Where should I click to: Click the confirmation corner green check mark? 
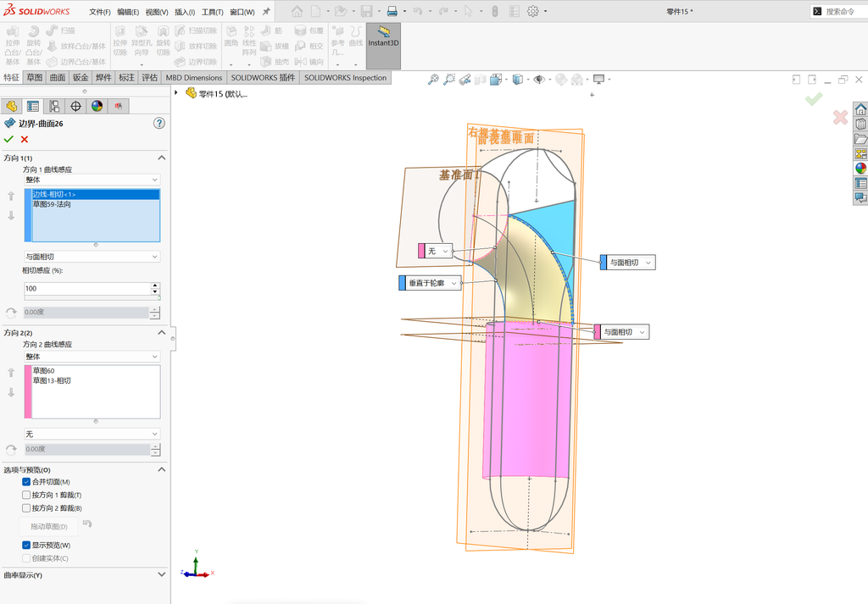813,99
